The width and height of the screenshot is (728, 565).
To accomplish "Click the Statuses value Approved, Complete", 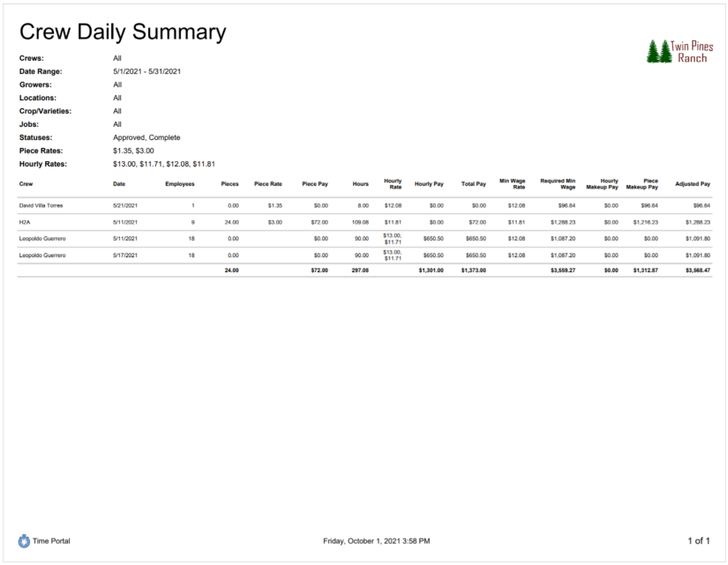I will pyautogui.click(x=147, y=138).
